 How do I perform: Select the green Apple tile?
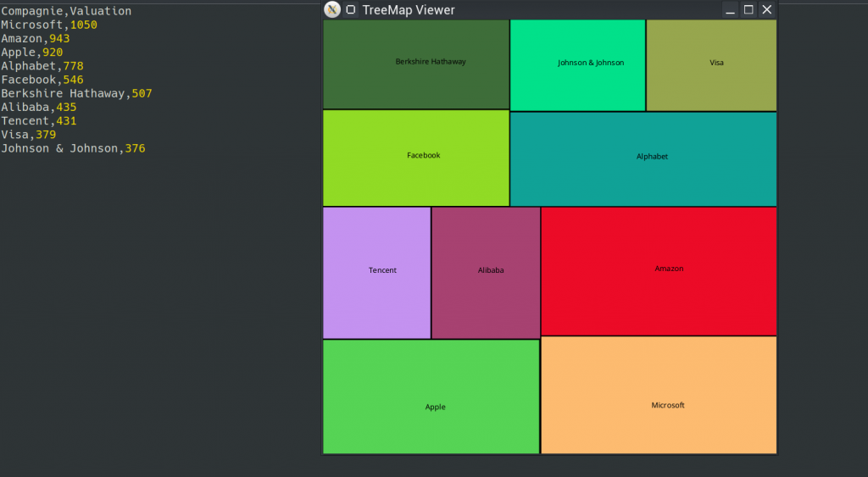[x=431, y=397]
